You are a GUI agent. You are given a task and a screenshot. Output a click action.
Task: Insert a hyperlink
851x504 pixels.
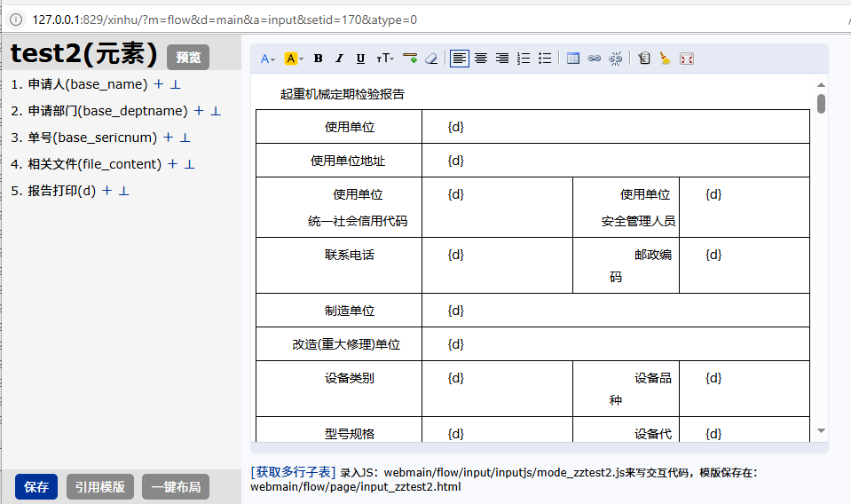(595, 59)
